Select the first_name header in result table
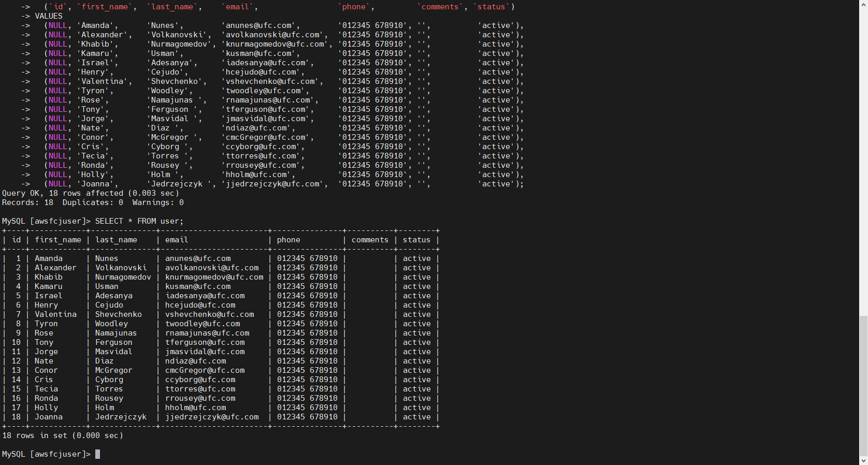 coord(58,240)
